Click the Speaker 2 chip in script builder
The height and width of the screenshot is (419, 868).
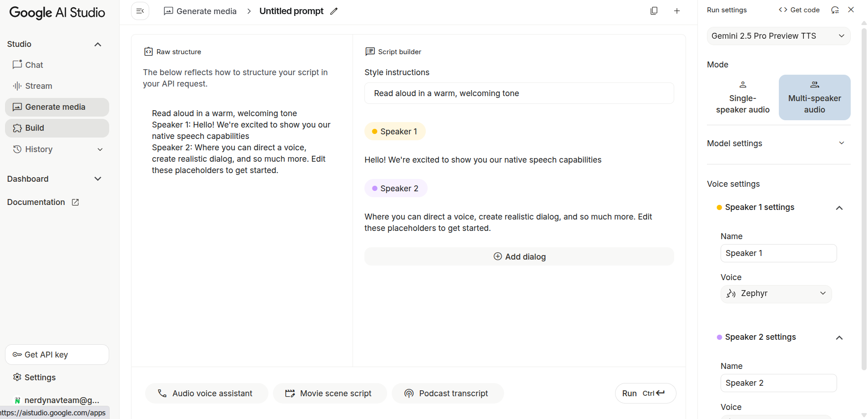(396, 188)
